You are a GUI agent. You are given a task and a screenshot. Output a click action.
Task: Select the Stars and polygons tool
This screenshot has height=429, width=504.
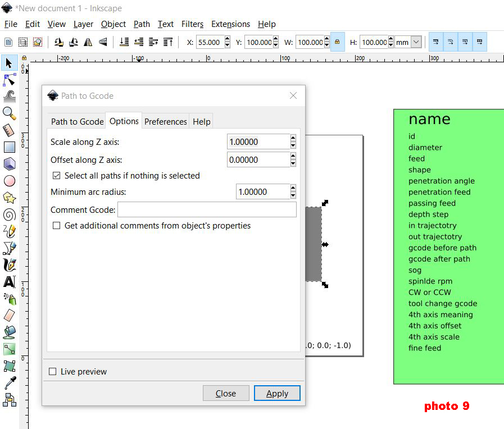[9, 198]
